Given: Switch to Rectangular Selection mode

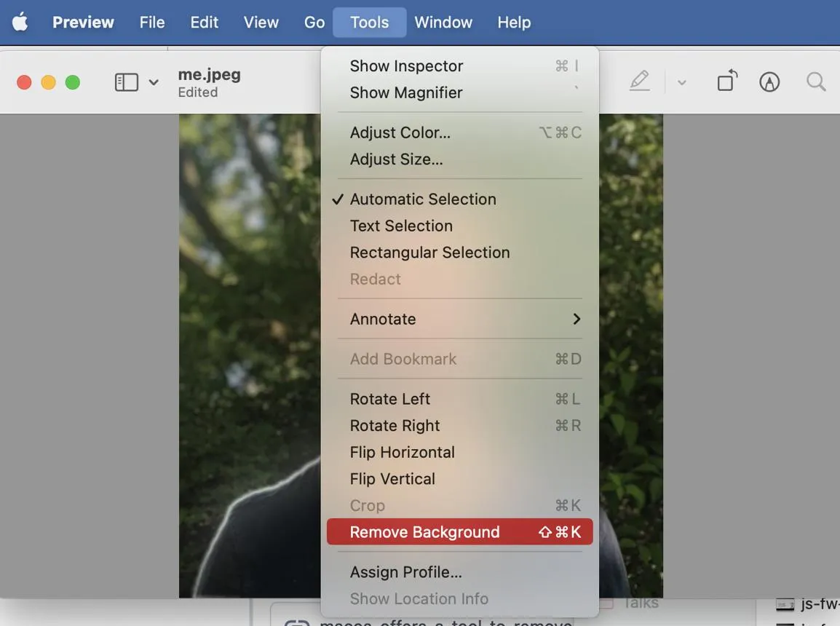Looking at the screenshot, I should (x=459, y=253).
